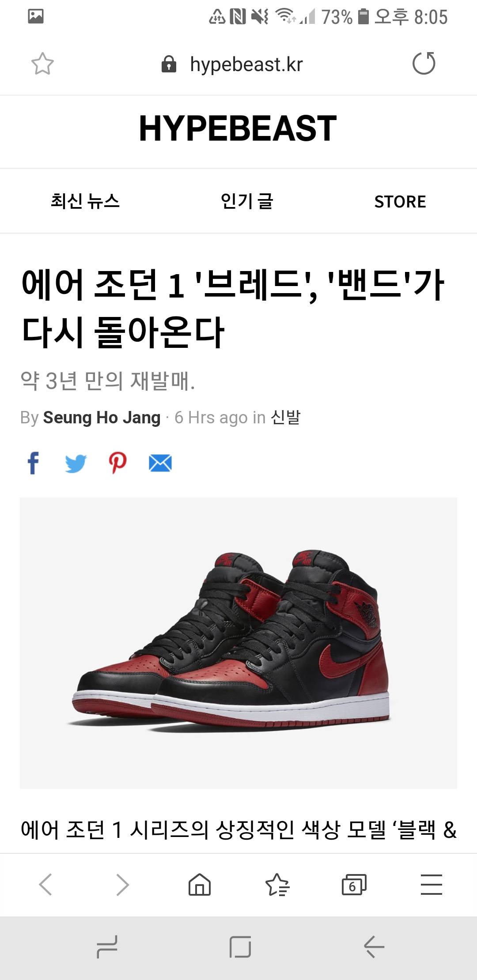Viewport: 477px width, 980px height.
Task: Open the 신발 category link
Action: [285, 417]
